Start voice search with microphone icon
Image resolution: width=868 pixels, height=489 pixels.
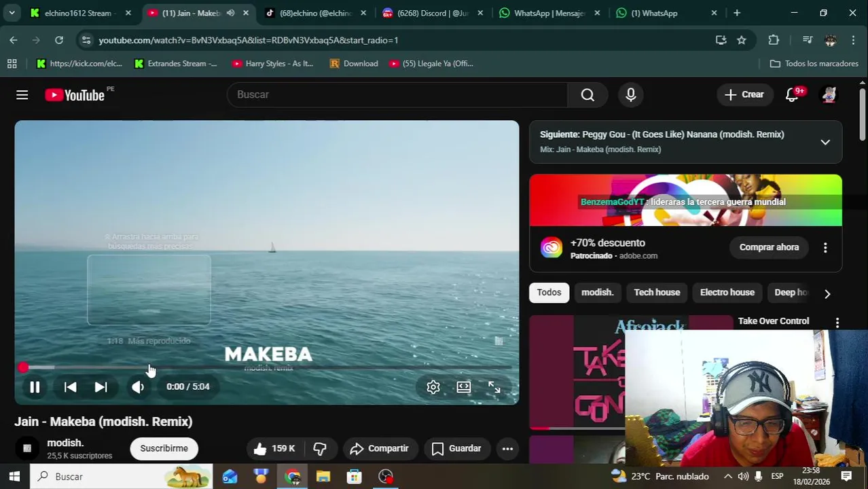631,94
